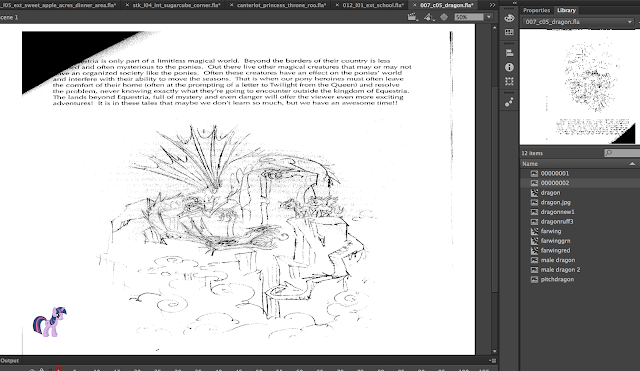The width and height of the screenshot is (640, 371).
Task: Open zoom percentage dropdown arrow
Action: tap(489, 17)
